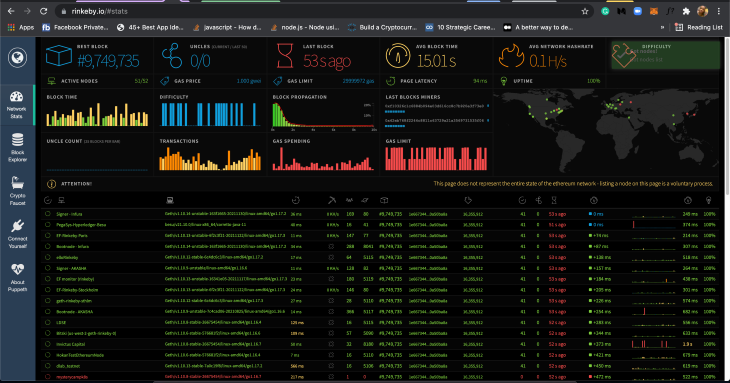Open the Connect Yourself sidebar page
This screenshot has width=730, height=383.
pyautogui.click(x=17, y=235)
